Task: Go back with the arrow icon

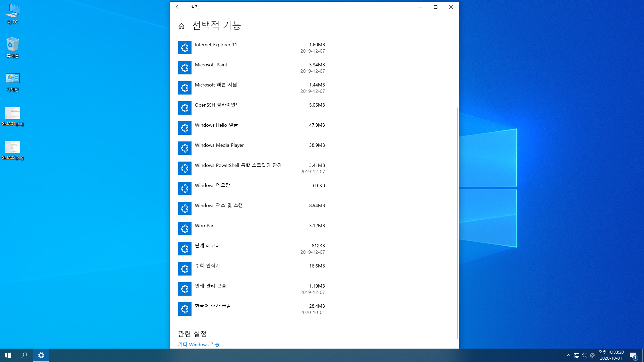Action: tap(178, 7)
